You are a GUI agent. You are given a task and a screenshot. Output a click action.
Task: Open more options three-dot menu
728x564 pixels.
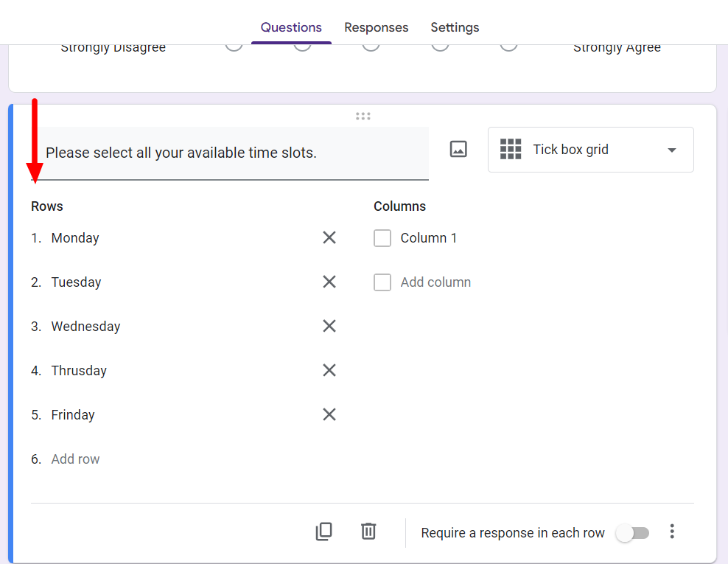coord(671,532)
